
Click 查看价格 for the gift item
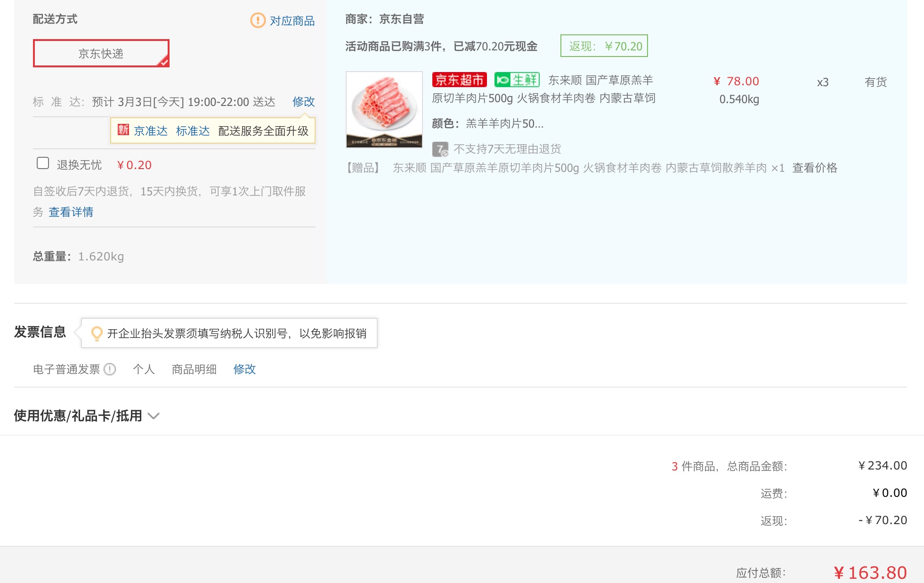[815, 168]
